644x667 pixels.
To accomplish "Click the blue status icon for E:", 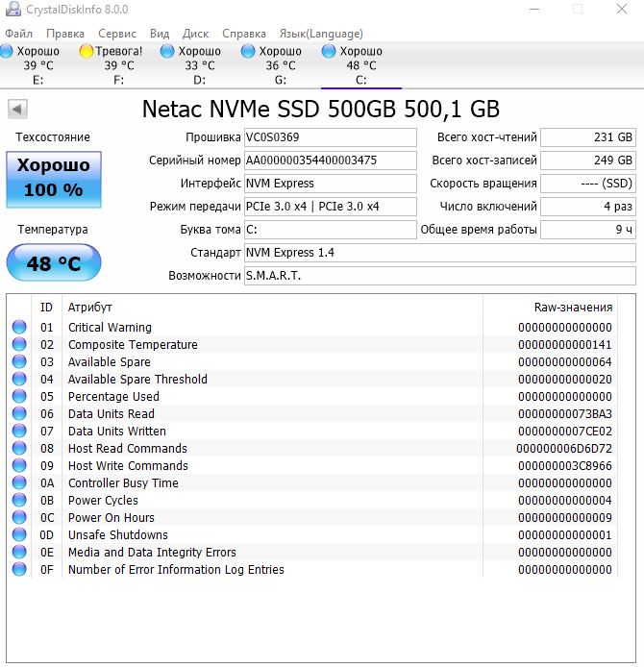I will click(x=7, y=52).
